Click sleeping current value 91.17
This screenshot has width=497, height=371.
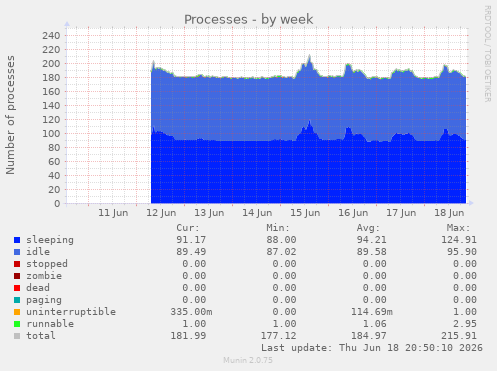pos(191,240)
